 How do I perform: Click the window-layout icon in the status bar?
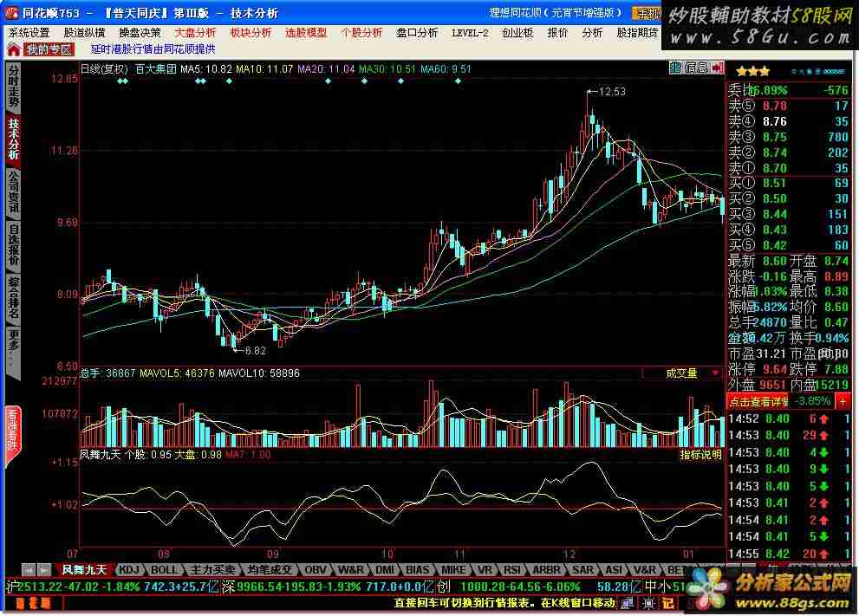(x=628, y=603)
